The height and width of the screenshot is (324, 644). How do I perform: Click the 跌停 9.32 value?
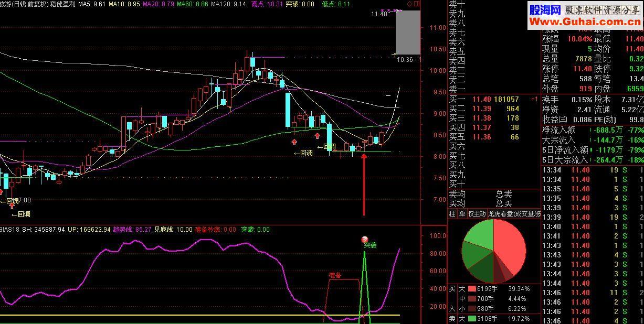[x=636, y=69]
